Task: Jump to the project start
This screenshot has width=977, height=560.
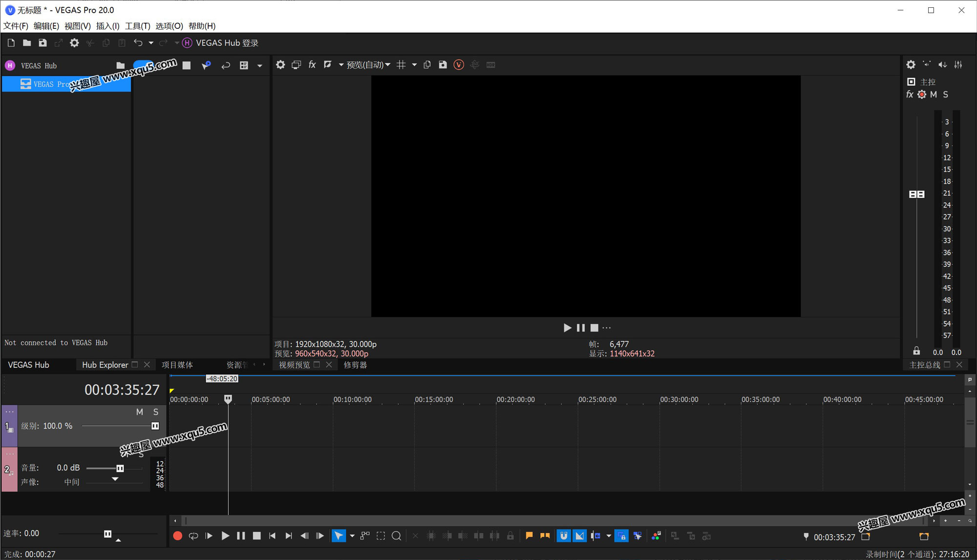Action: (x=272, y=536)
